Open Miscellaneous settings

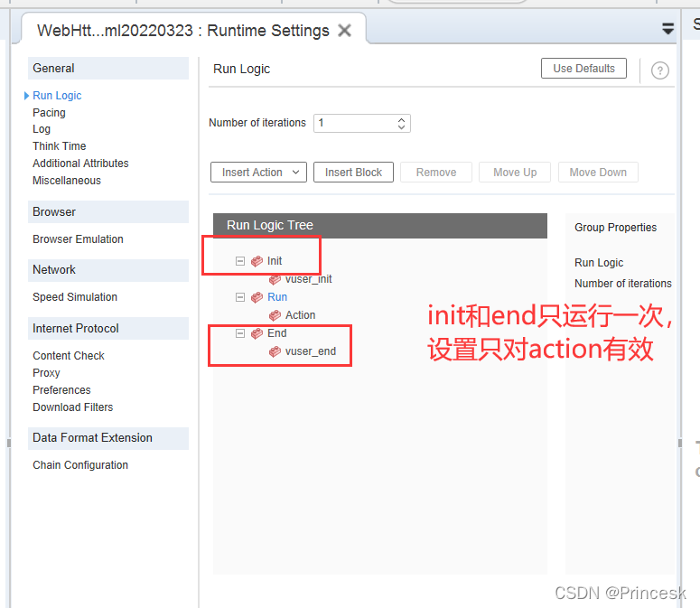[67, 181]
